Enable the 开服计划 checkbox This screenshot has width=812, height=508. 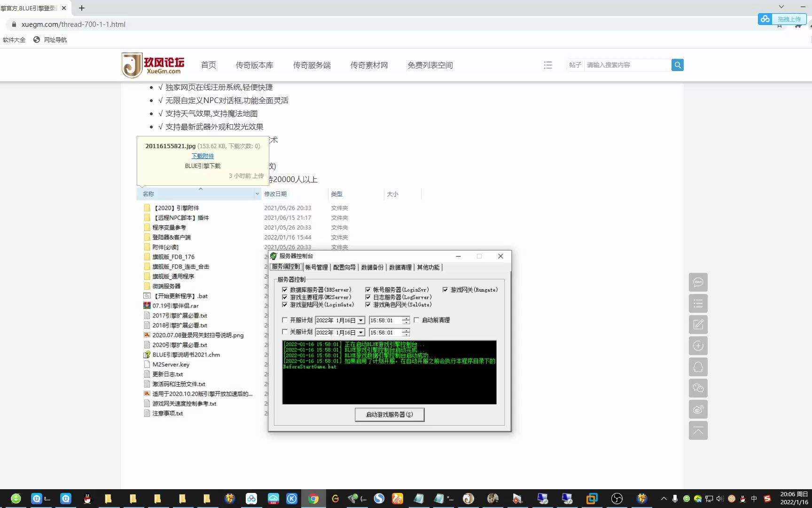[285, 320]
